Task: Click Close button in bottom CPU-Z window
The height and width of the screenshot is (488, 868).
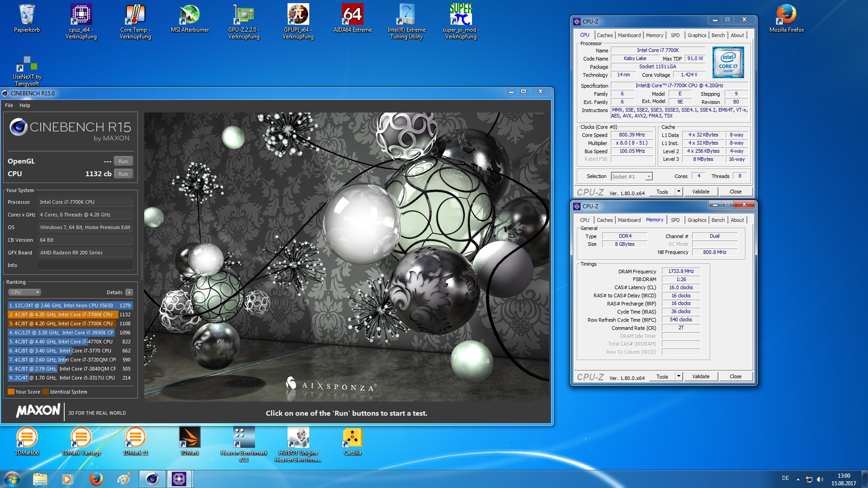Action: (736, 376)
